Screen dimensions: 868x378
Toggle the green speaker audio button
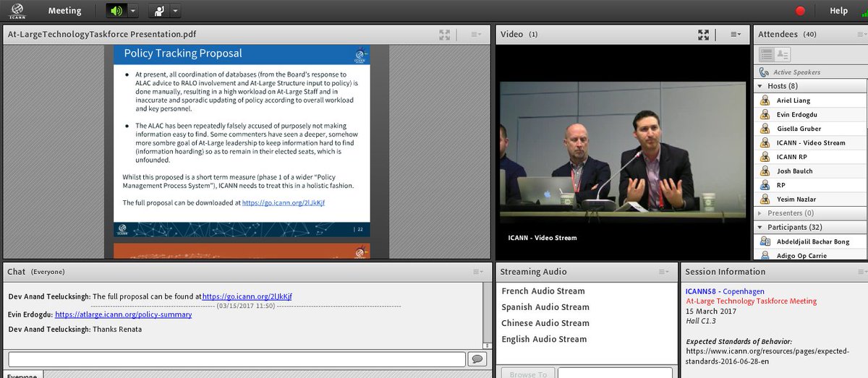click(116, 11)
